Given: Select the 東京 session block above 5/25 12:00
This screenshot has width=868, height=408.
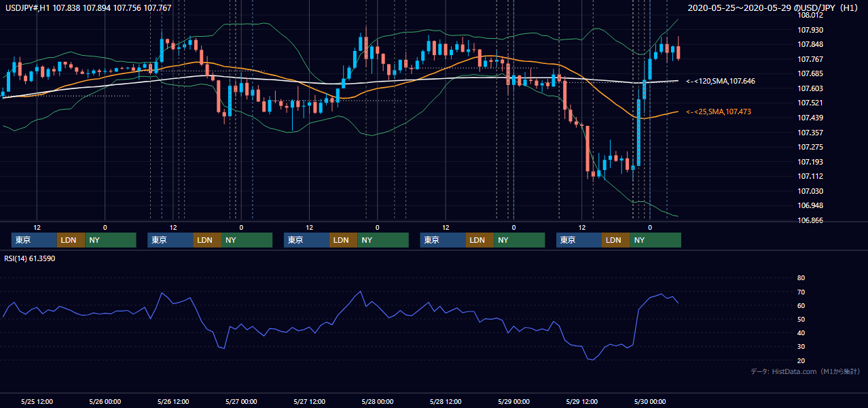Looking at the screenshot, I should (34, 240).
